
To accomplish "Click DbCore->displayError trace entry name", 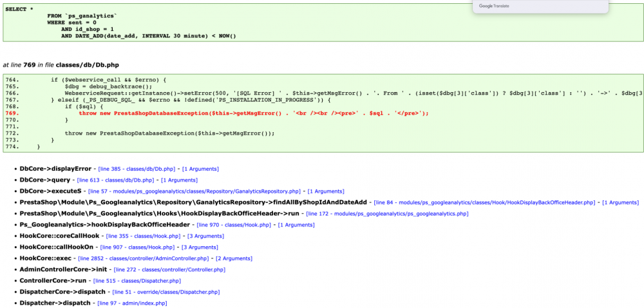I will click(x=55, y=169).
